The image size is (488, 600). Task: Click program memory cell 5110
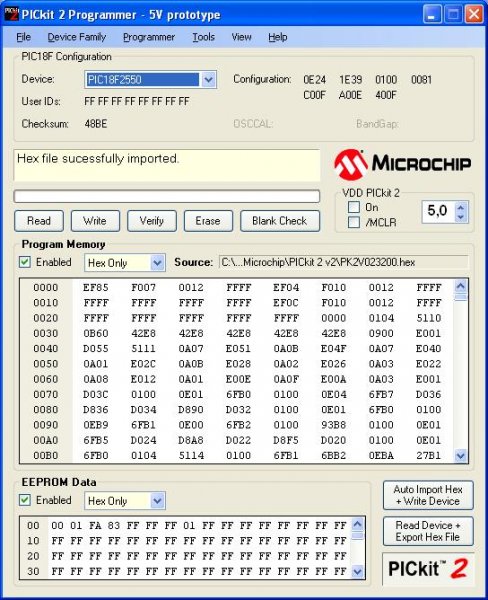(429, 318)
